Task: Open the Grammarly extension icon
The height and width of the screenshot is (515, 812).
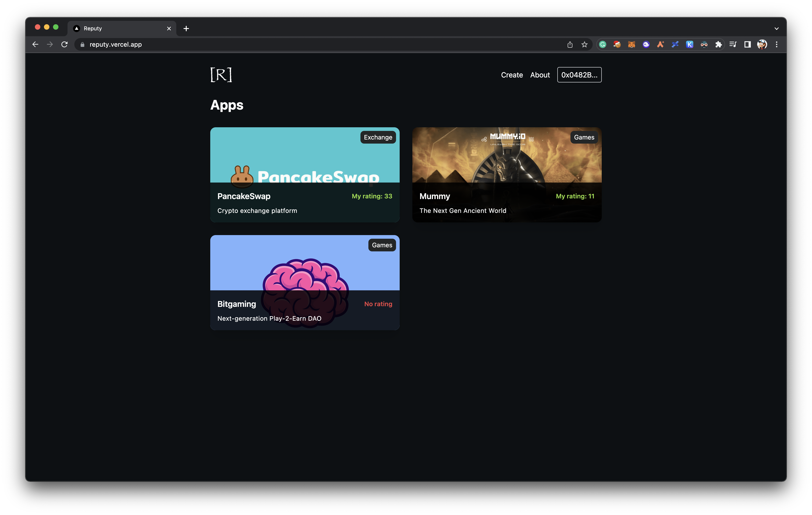Action: [603, 44]
